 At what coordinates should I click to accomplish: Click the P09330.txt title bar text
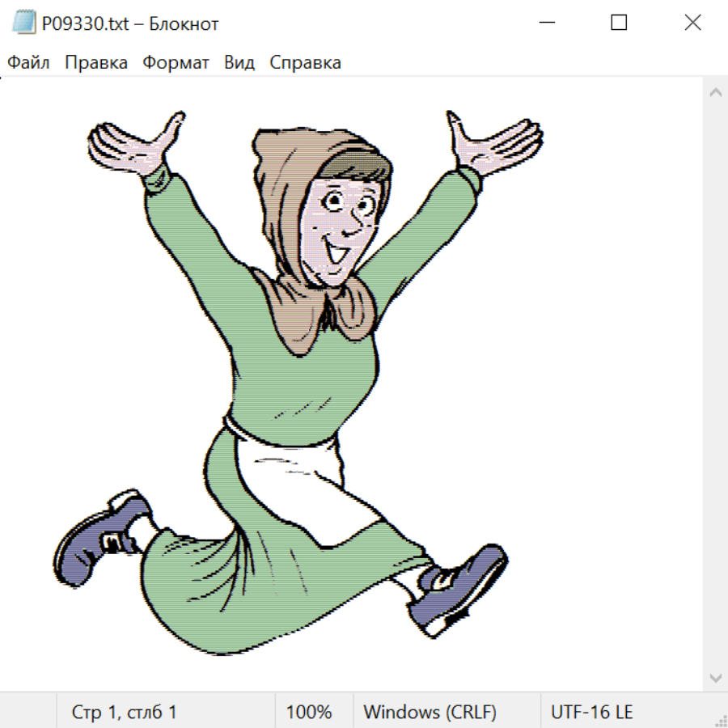129,23
